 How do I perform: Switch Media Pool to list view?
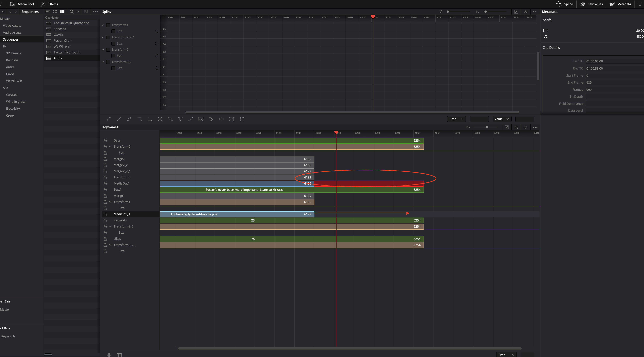[x=62, y=12]
